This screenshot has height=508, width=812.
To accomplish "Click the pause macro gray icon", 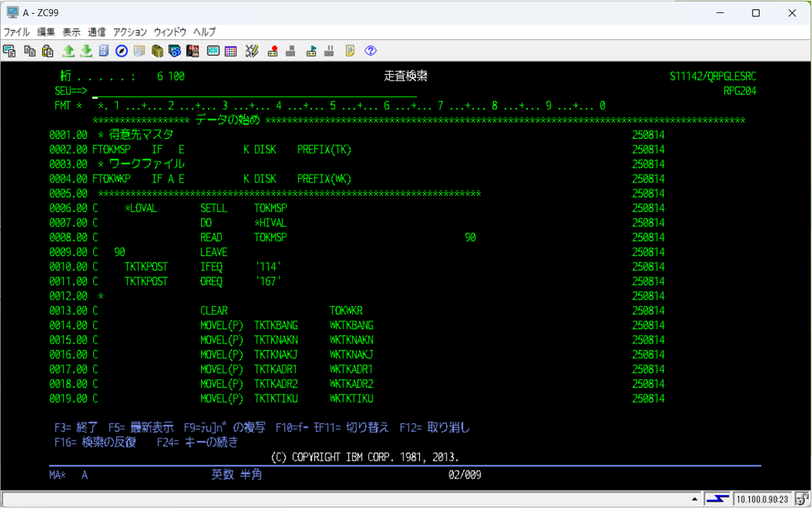I will pos(329,51).
